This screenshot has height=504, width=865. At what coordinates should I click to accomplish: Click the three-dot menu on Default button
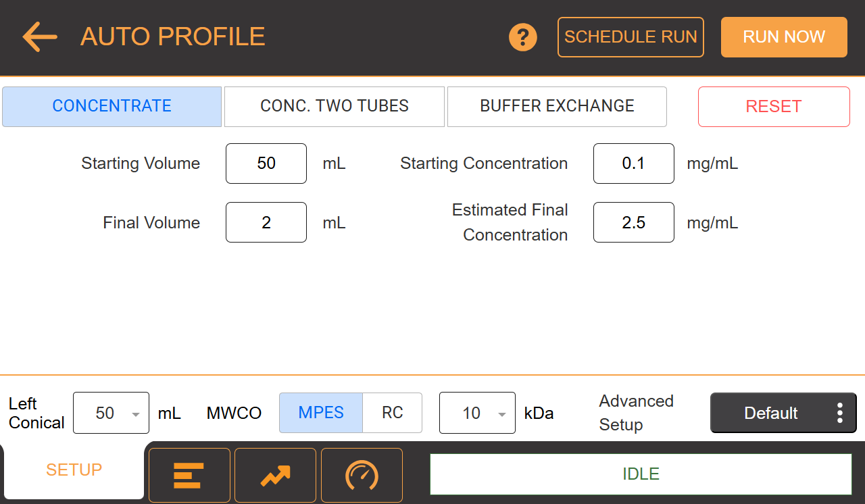tap(839, 413)
